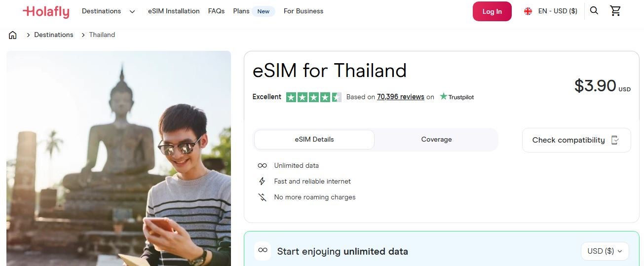Click the UK flag language icon
The image size is (644, 266).
528,11
